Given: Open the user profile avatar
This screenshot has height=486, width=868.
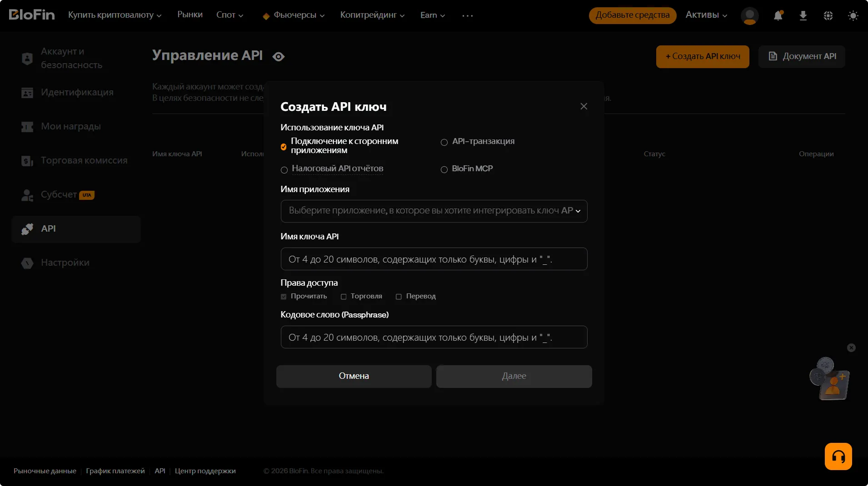Looking at the screenshot, I should 749,15.
